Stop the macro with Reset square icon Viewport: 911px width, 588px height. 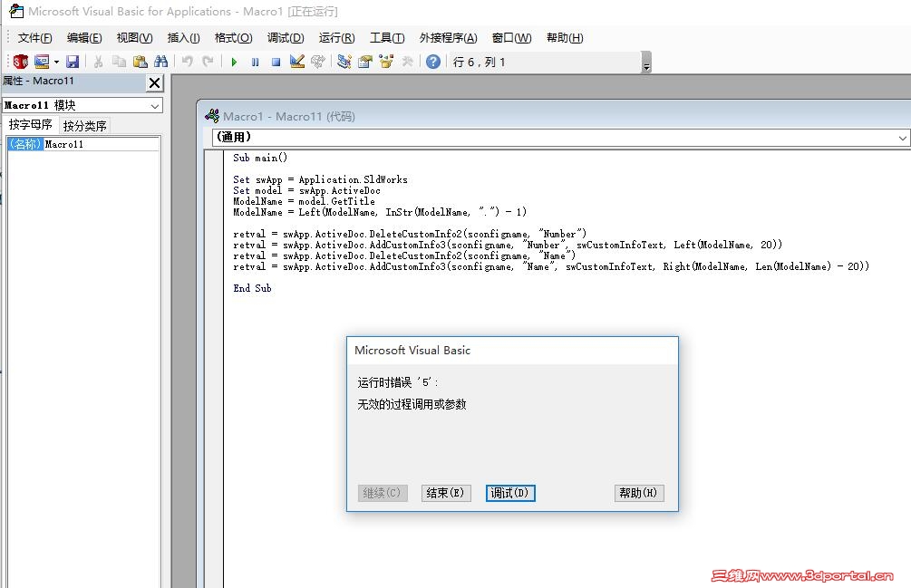pos(276,62)
